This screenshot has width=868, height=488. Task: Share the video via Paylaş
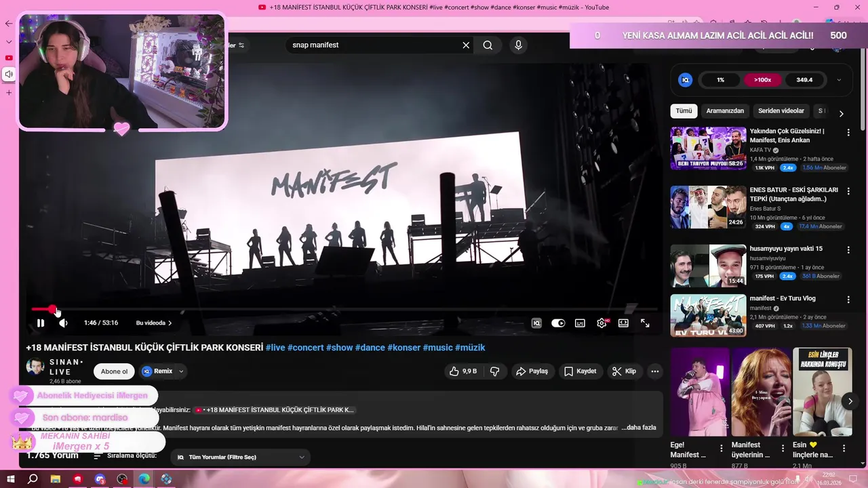(532, 371)
